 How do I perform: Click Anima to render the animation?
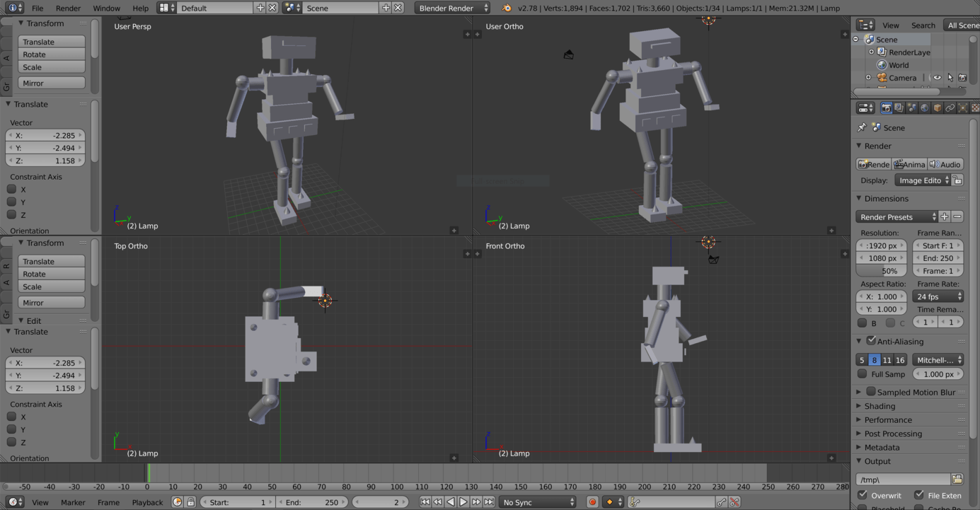910,163
